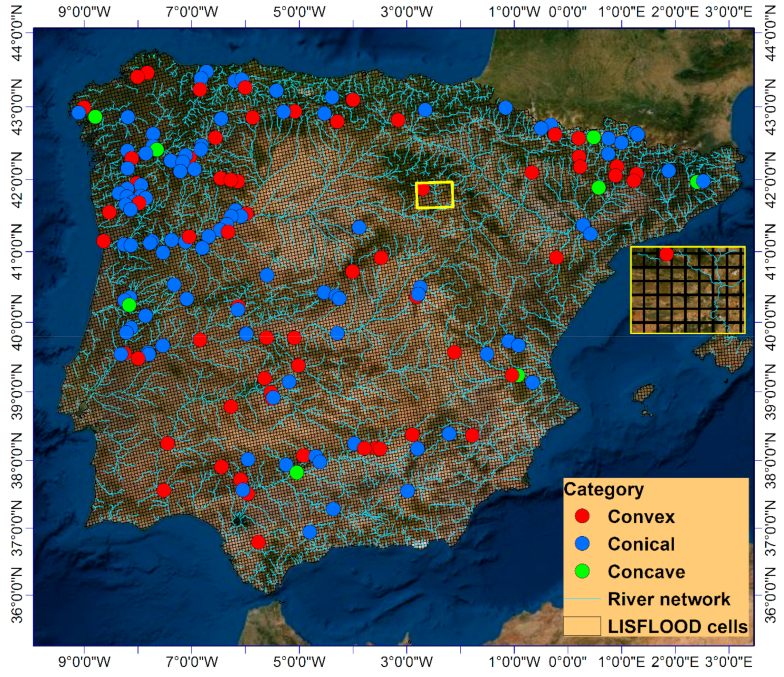Click the Convex legend label text
Image resolution: width=784 pixels, height=677 pixels.
coord(641,516)
